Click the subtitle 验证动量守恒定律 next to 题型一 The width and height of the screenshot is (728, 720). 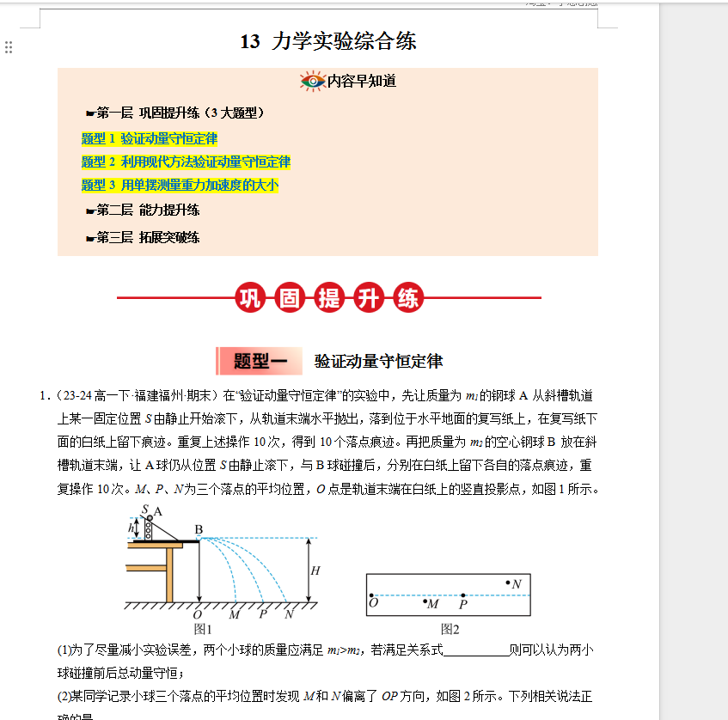point(378,361)
